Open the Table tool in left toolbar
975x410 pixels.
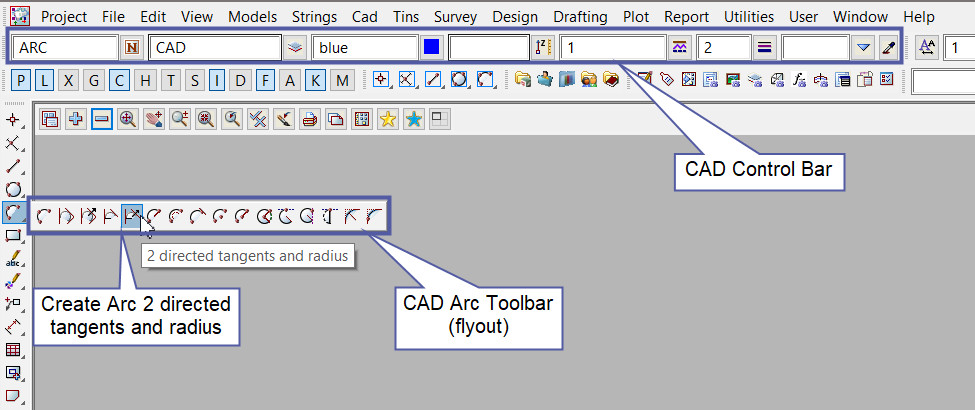point(13,350)
